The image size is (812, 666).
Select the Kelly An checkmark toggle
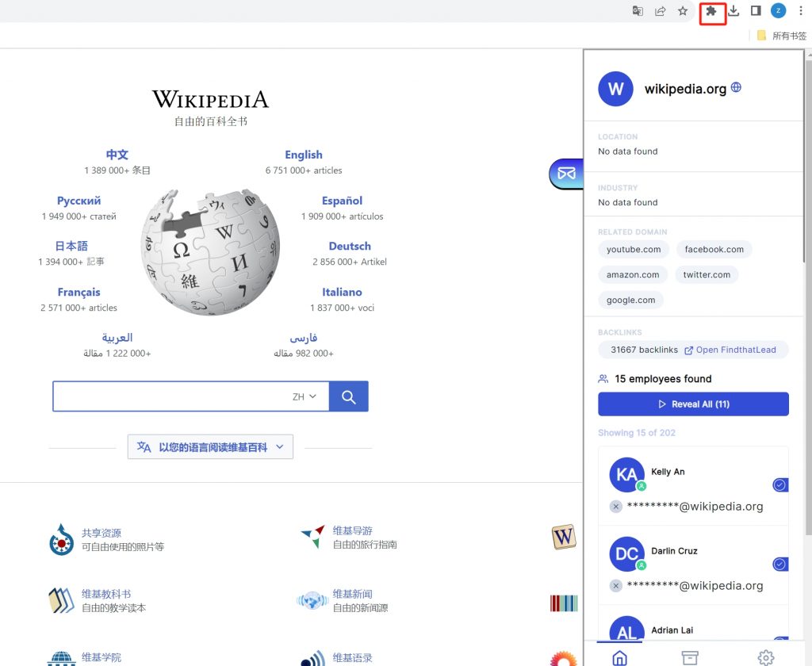[780, 484]
